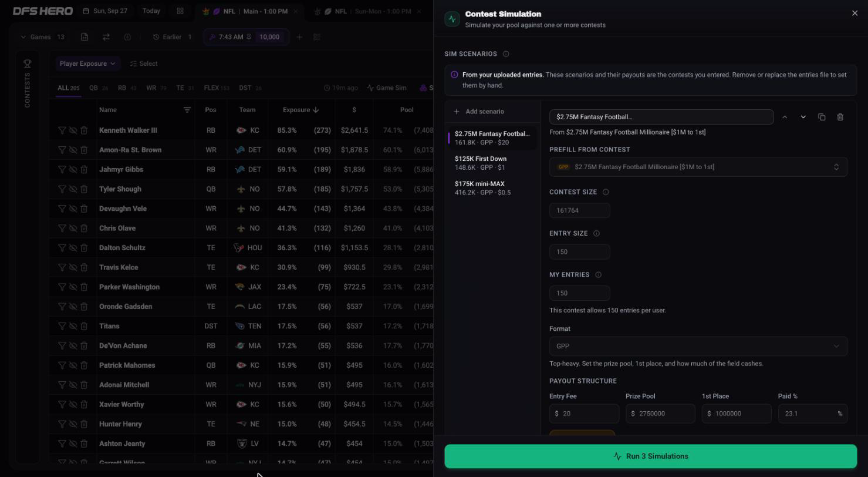This screenshot has width=868, height=477.
Task: Close the NFL Main 1:00 PM tab
Action: click(x=295, y=12)
